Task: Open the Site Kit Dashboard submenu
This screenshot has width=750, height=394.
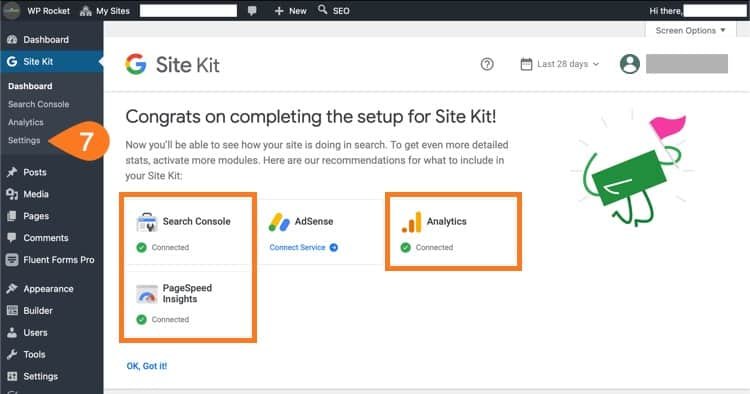Action: (x=30, y=86)
